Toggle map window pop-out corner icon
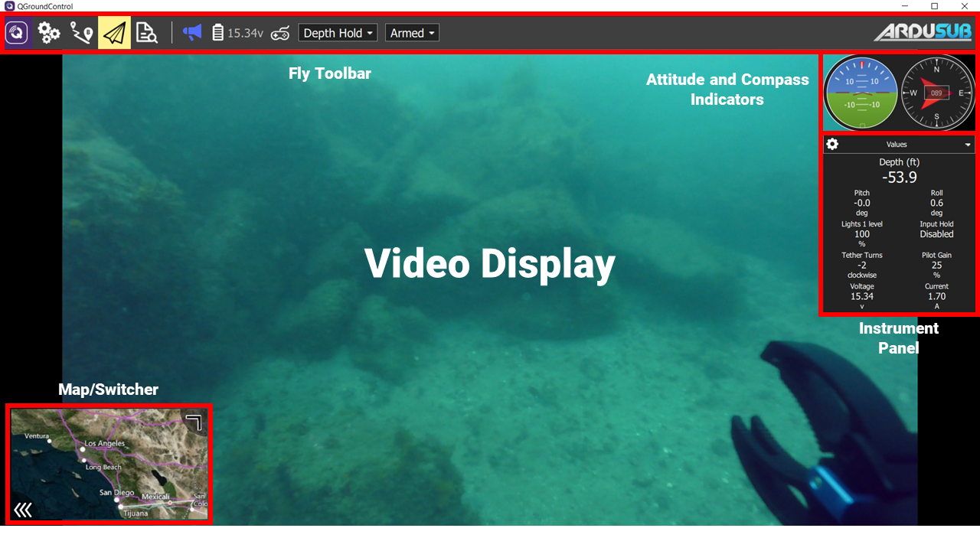980x551 pixels. [x=194, y=422]
